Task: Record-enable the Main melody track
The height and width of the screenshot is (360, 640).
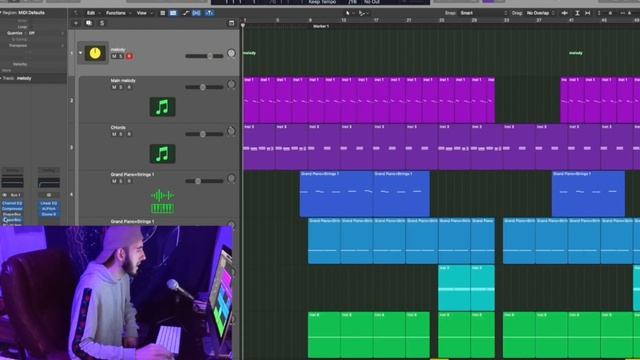Action: point(129,87)
